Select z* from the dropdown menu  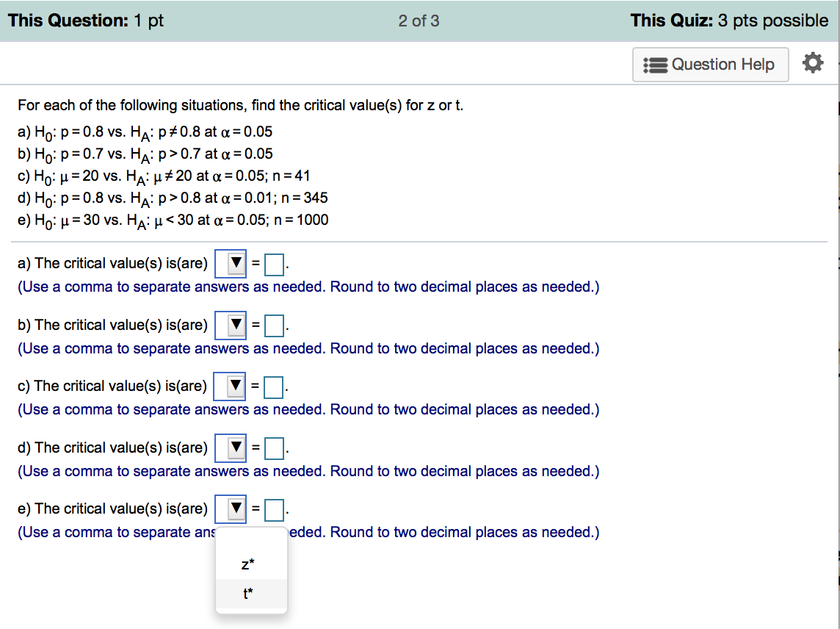[x=248, y=564]
